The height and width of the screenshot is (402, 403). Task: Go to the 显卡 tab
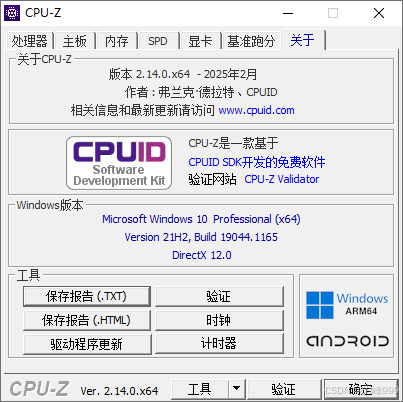point(200,41)
